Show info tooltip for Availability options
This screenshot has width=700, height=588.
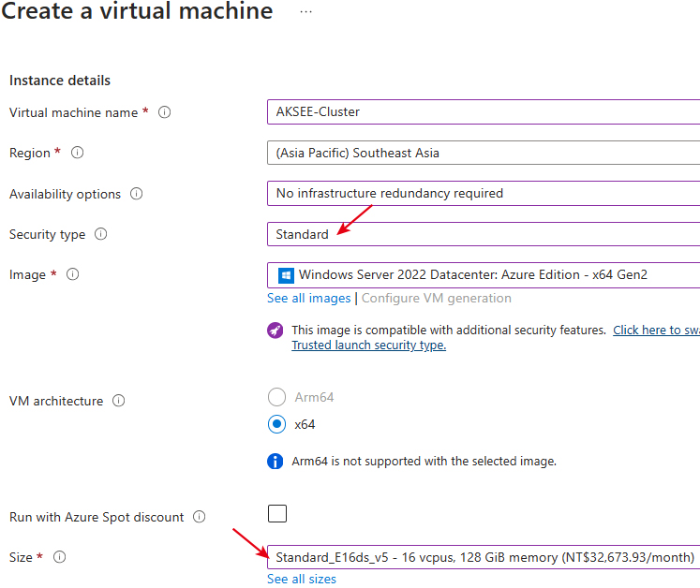pyautogui.click(x=136, y=194)
